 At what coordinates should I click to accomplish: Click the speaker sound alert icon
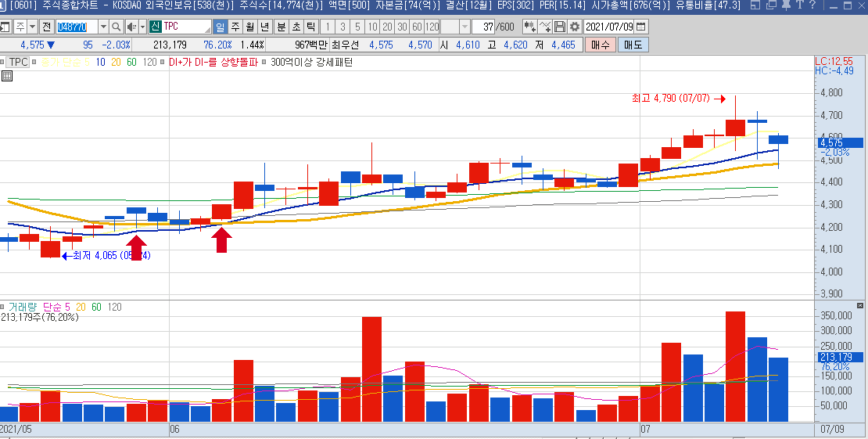click(x=131, y=27)
